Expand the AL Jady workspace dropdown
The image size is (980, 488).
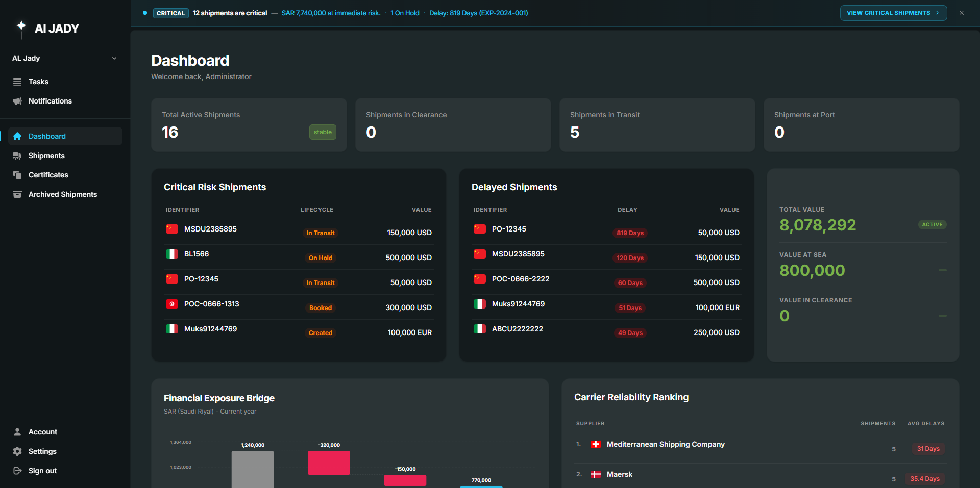point(65,58)
